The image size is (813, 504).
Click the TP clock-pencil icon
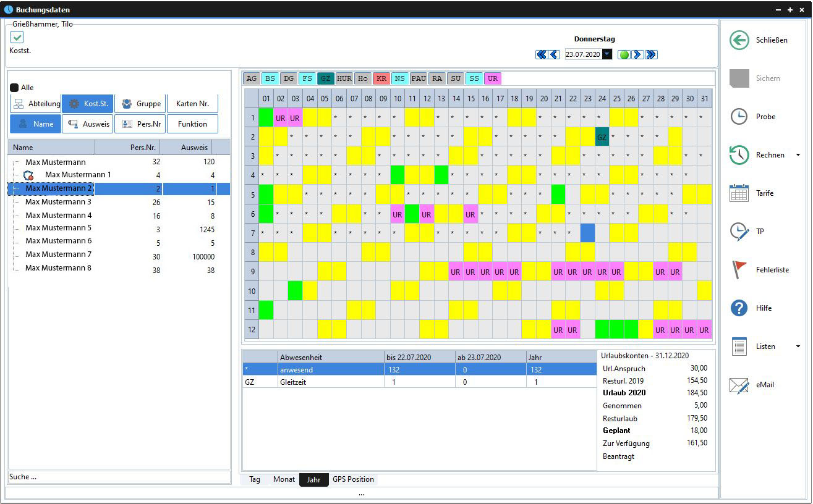[x=739, y=232]
